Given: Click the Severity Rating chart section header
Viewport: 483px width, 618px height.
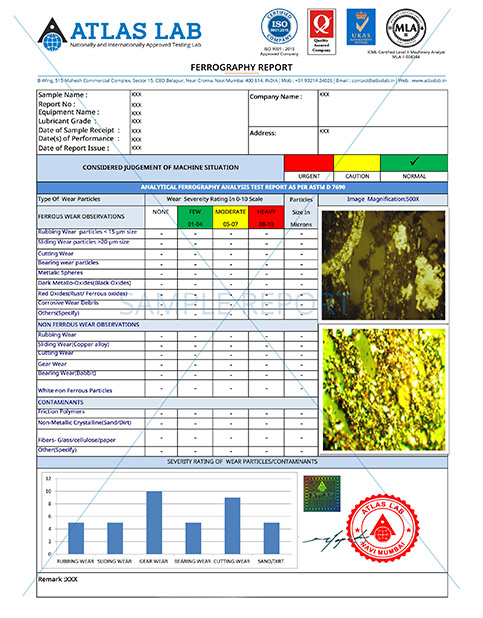Looking at the screenshot, I should (242, 462).
